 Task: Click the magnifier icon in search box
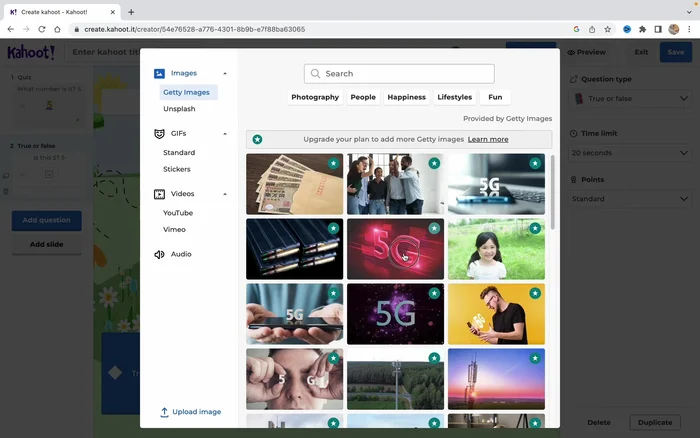[x=316, y=74]
